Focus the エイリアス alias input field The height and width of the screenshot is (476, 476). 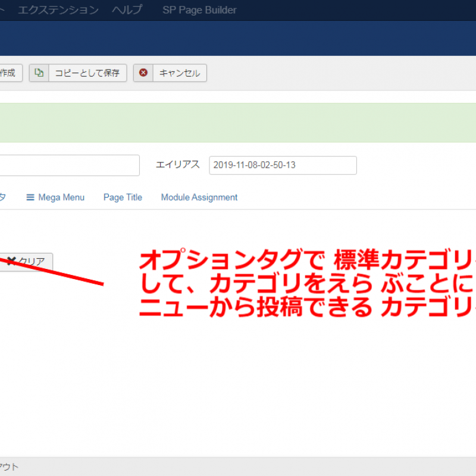pos(283,165)
